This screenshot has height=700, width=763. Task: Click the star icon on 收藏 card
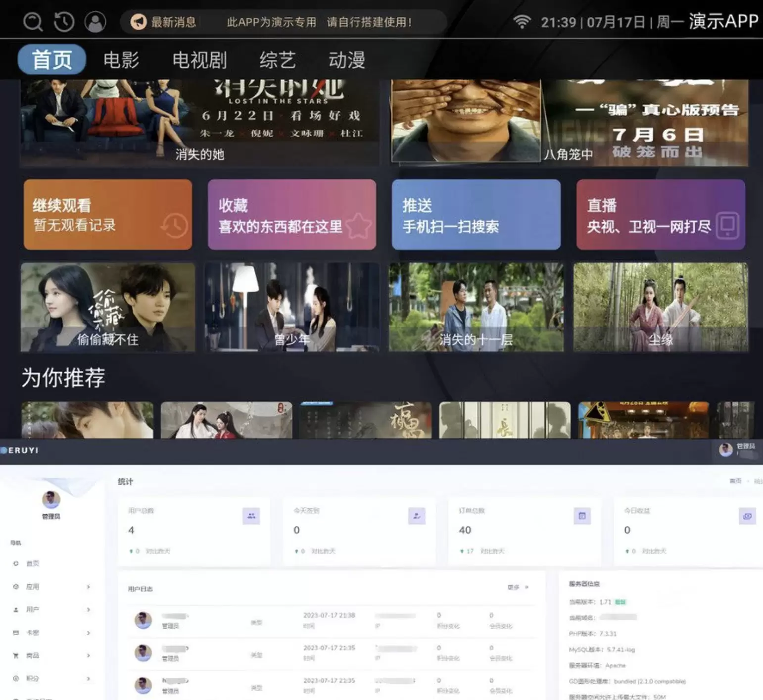tap(358, 226)
